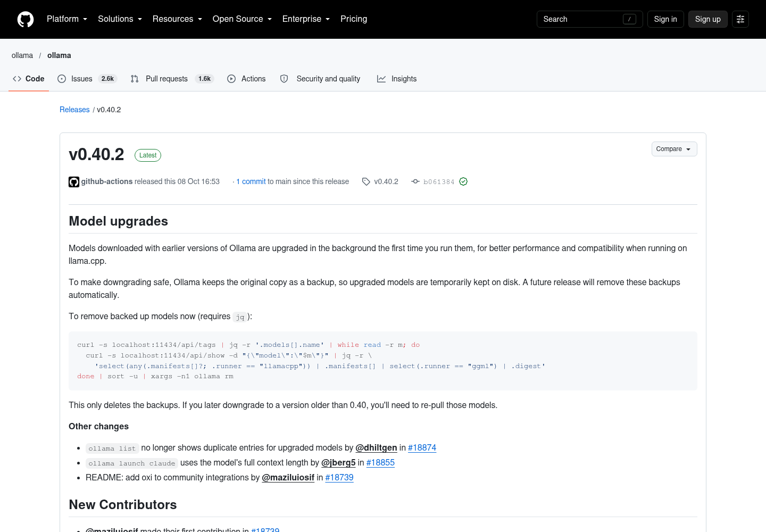Go to the Pricing page
The image size is (766, 532).
(x=354, y=19)
